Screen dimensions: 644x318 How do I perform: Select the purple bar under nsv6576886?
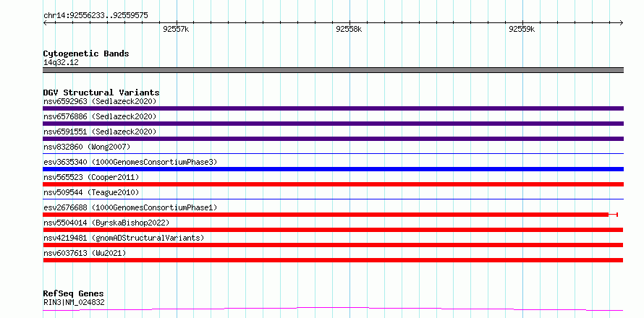(x=333, y=124)
